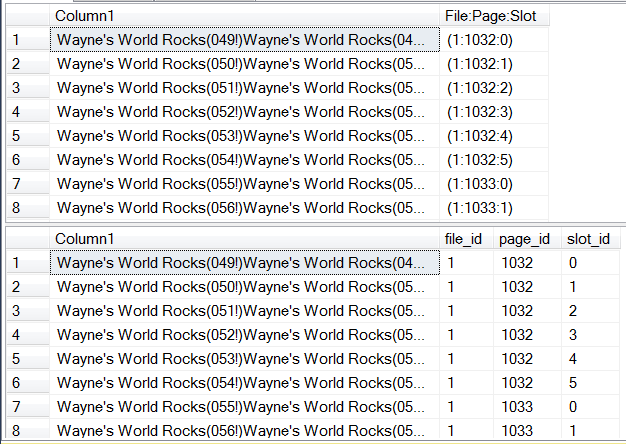Select slot_id cell with value 3
626x444 pixels.
click(x=590, y=335)
